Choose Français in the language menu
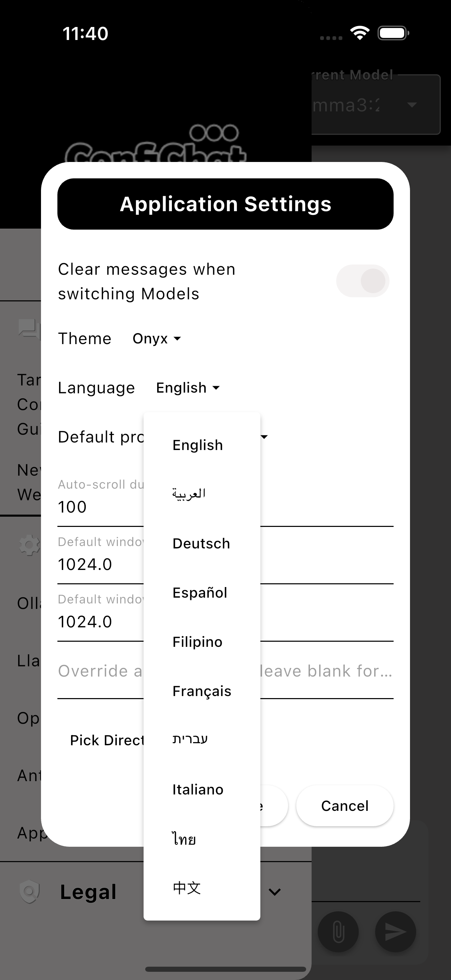The image size is (451, 980). [x=202, y=691]
